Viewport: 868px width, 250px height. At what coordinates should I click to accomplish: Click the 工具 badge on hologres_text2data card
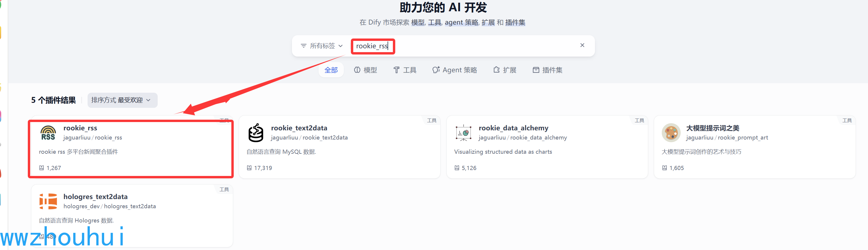coord(224,189)
